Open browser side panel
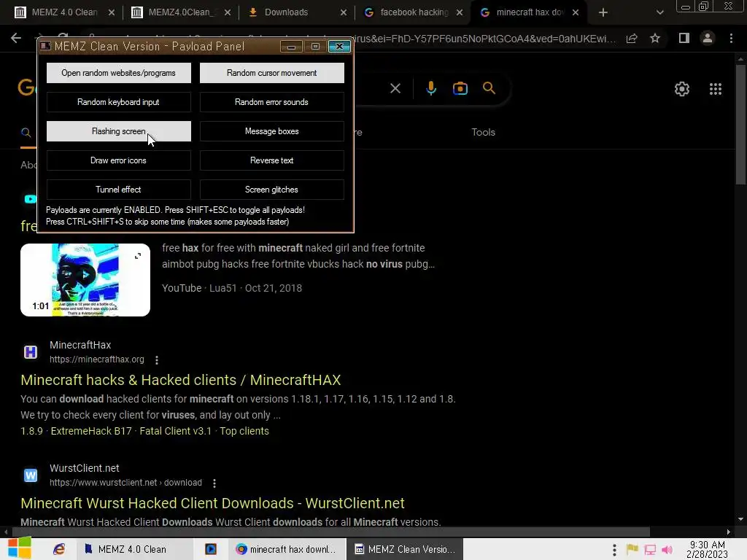Image resolution: width=747 pixels, height=560 pixels. tap(684, 38)
